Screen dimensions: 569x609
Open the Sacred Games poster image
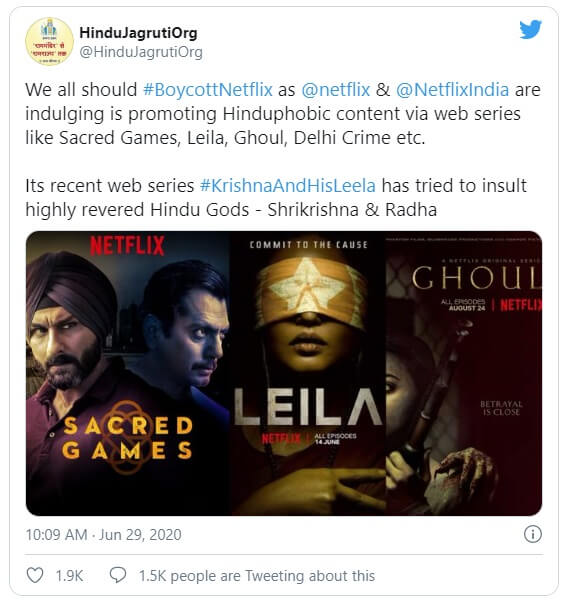pyautogui.click(x=128, y=373)
